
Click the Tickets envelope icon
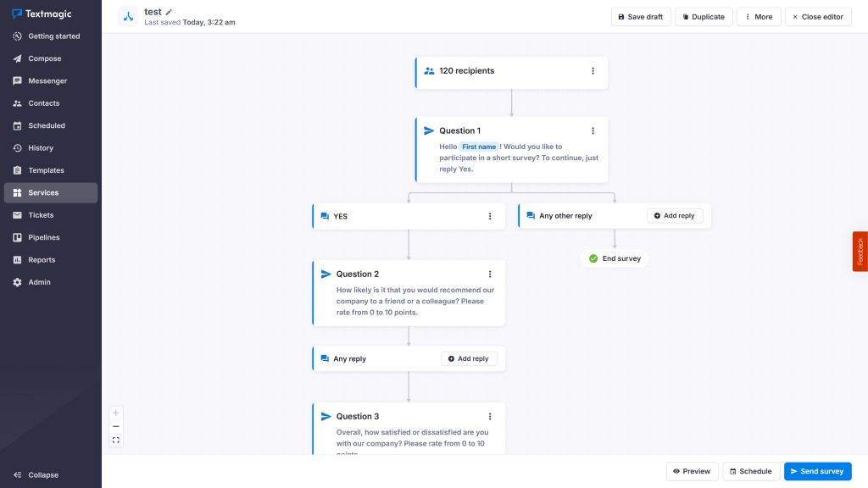(x=17, y=215)
